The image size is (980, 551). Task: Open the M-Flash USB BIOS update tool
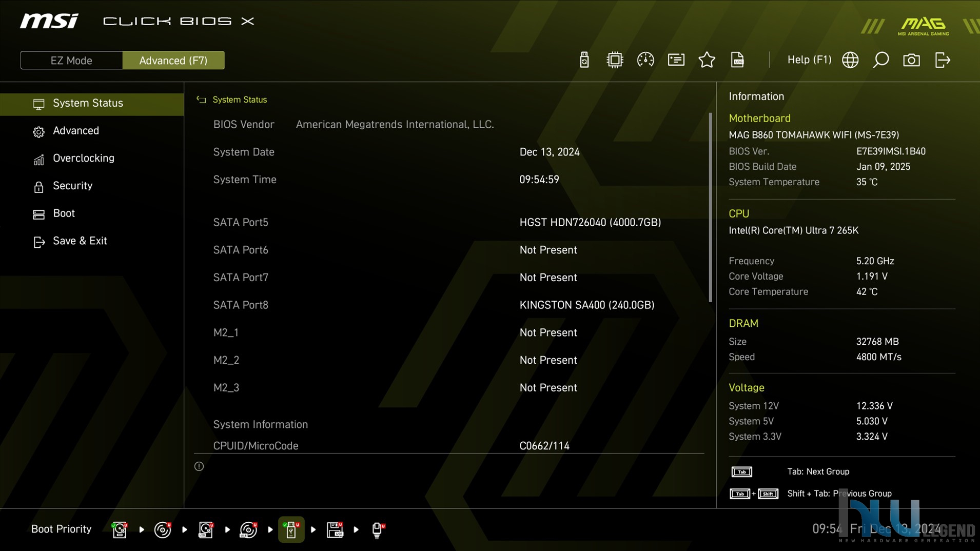[x=584, y=60]
